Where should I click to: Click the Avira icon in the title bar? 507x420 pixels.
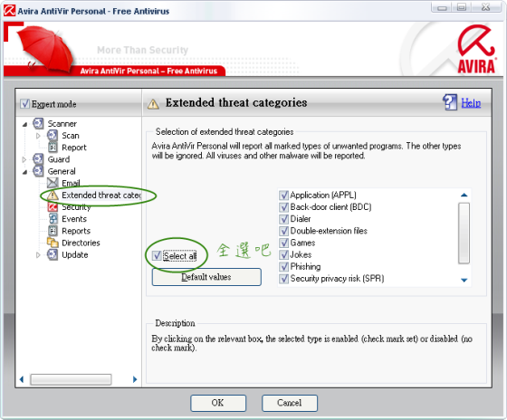point(9,11)
